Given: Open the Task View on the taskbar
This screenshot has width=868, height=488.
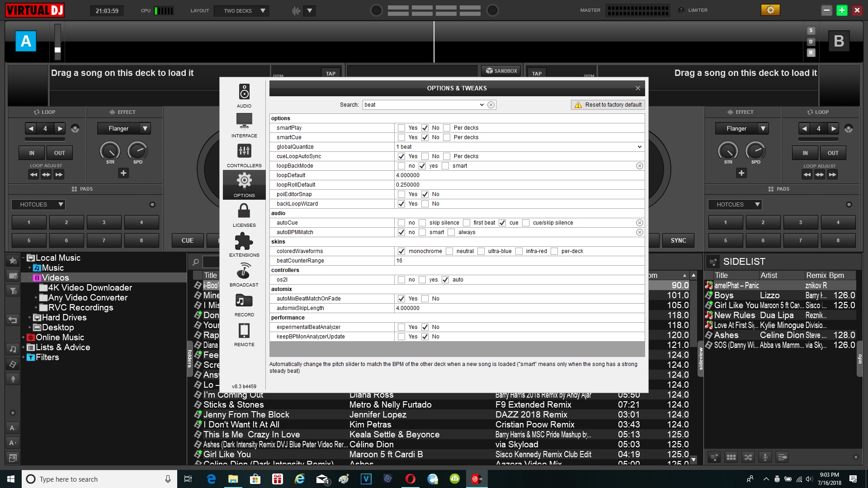Looking at the screenshot, I should 188,479.
